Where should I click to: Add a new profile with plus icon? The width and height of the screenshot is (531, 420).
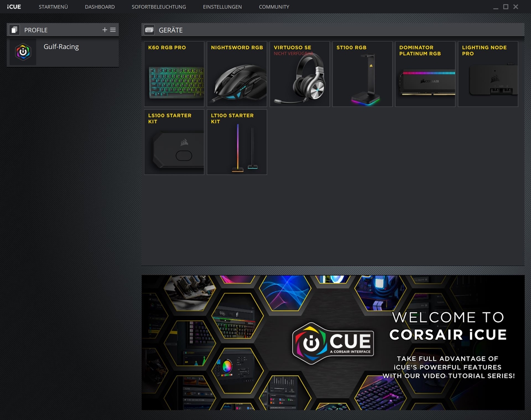click(105, 30)
